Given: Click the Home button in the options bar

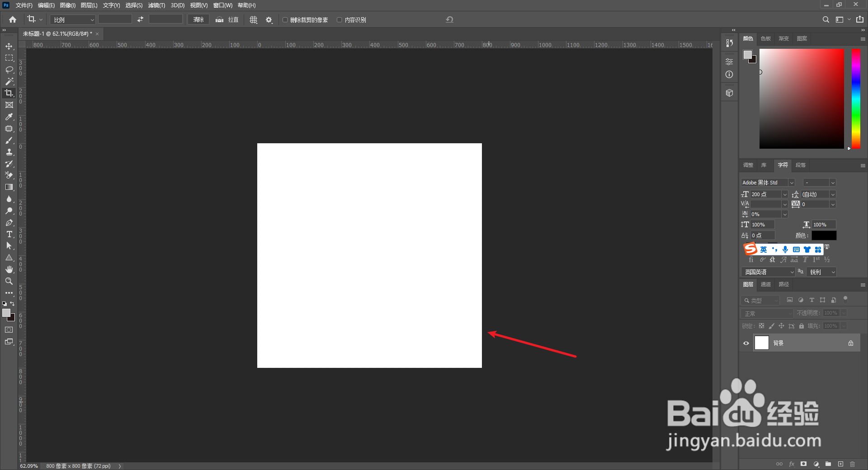Looking at the screenshot, I should coord(13,19).
